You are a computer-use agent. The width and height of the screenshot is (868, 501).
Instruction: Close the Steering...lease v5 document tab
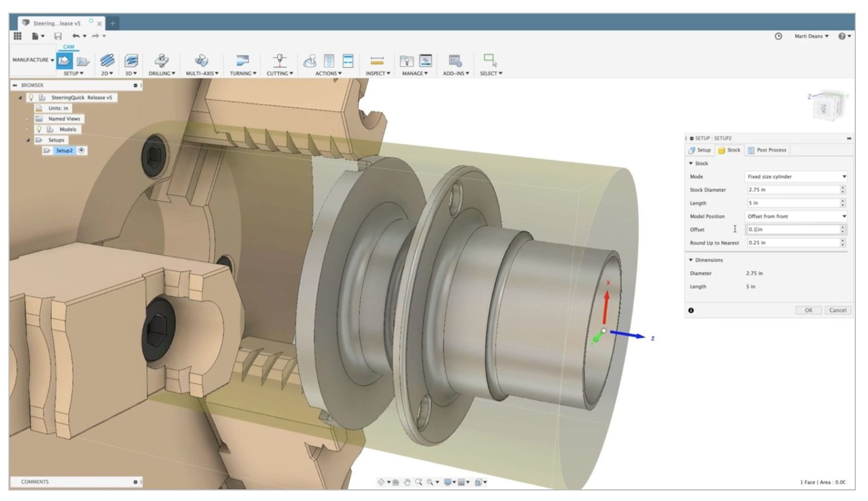click(99, 24)
